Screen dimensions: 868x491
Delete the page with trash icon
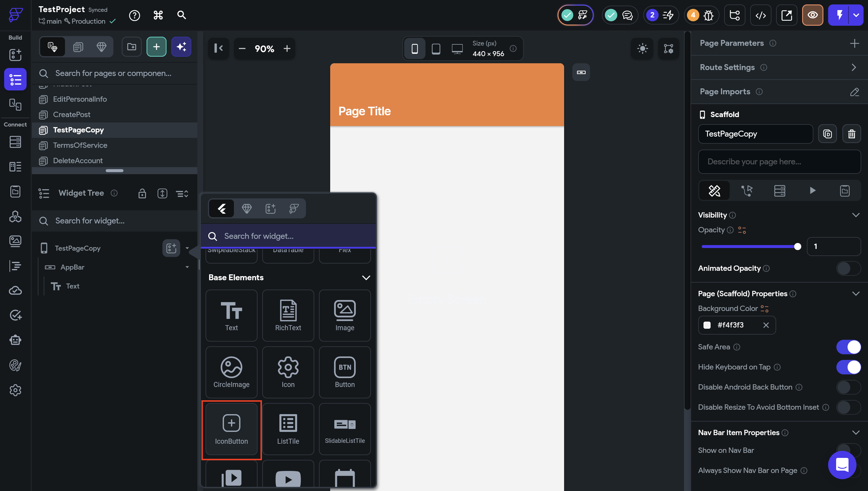[851, 134]
